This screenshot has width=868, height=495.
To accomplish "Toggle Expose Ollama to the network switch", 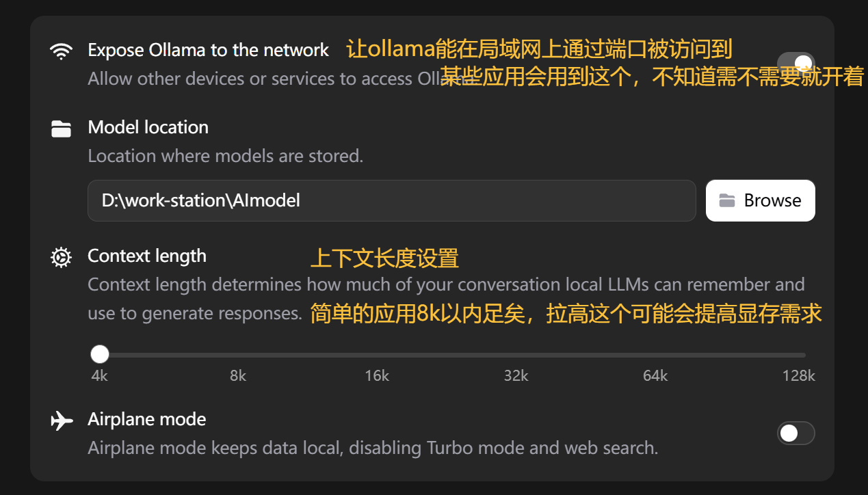I will pyautogui.click(x=795, y=65).
